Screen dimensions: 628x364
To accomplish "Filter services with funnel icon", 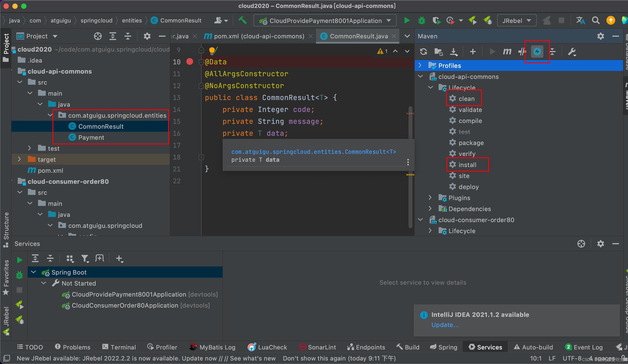I will [85, 259].
